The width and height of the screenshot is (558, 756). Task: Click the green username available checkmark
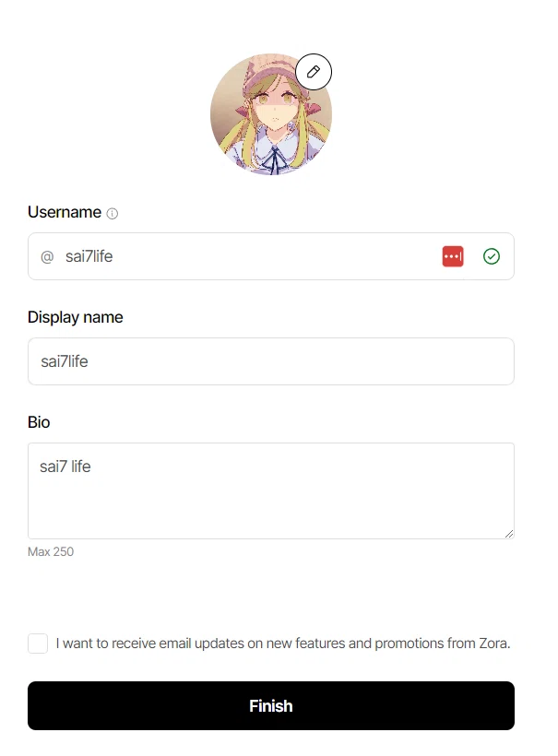492,256
